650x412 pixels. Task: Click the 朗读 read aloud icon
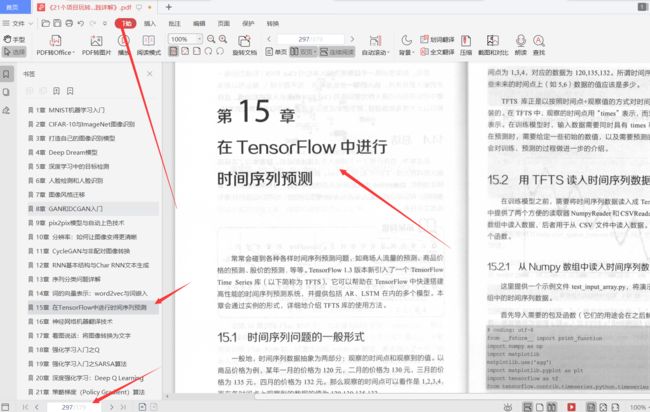521,46
